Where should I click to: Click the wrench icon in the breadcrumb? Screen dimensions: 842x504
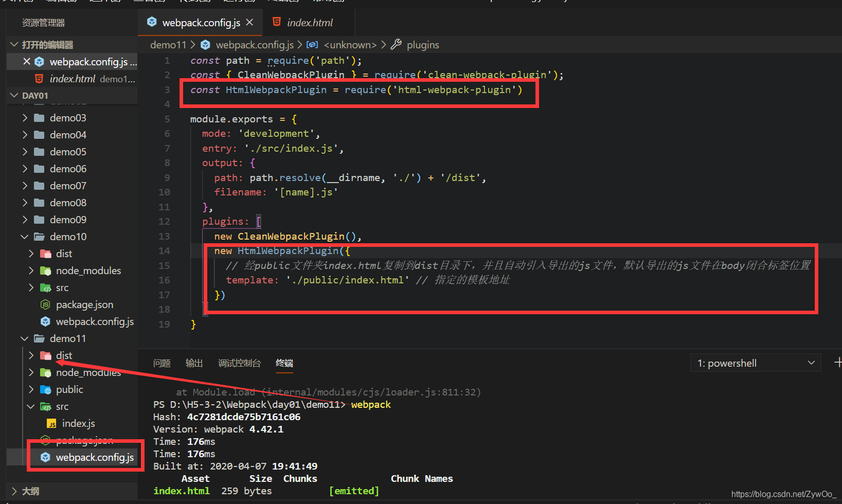coord(396,44)
